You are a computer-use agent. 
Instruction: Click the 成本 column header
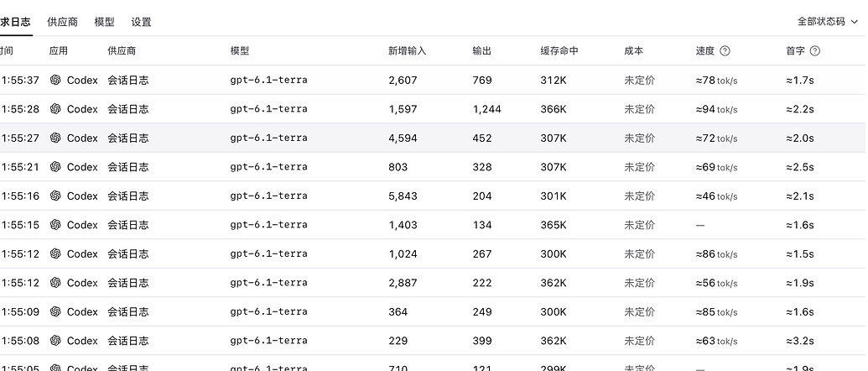[x=634, y=51]
